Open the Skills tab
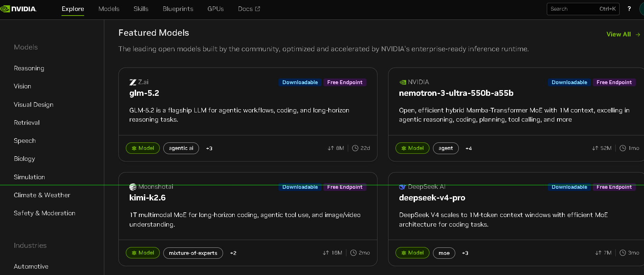This screenshot has width=644, height=275. (141, 9)
